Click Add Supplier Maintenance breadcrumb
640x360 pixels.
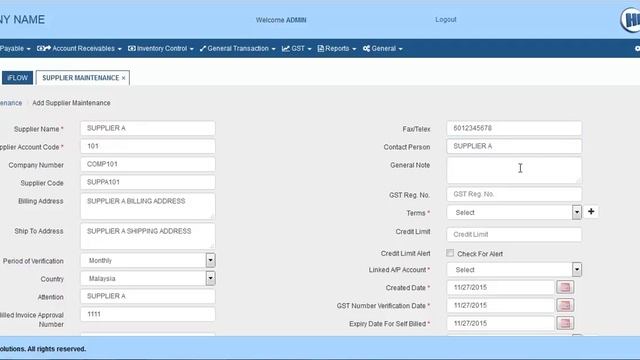71,103
